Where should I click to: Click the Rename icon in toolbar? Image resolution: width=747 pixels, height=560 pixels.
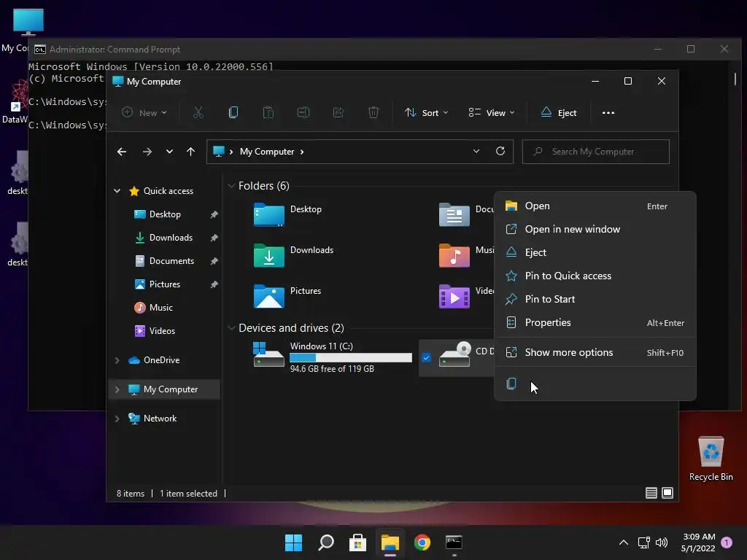click(x=303, y=112)
